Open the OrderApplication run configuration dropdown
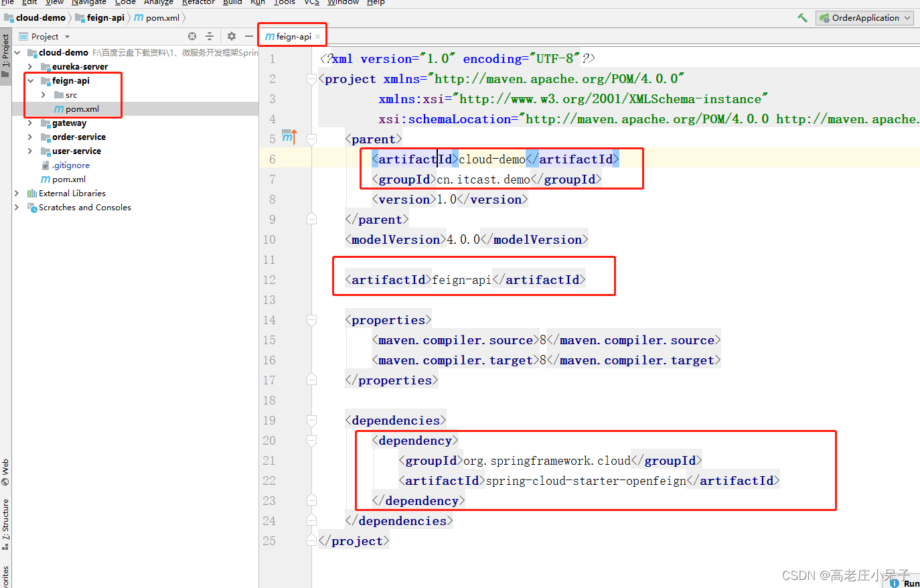The image size is (920, 588). [908, 17]
